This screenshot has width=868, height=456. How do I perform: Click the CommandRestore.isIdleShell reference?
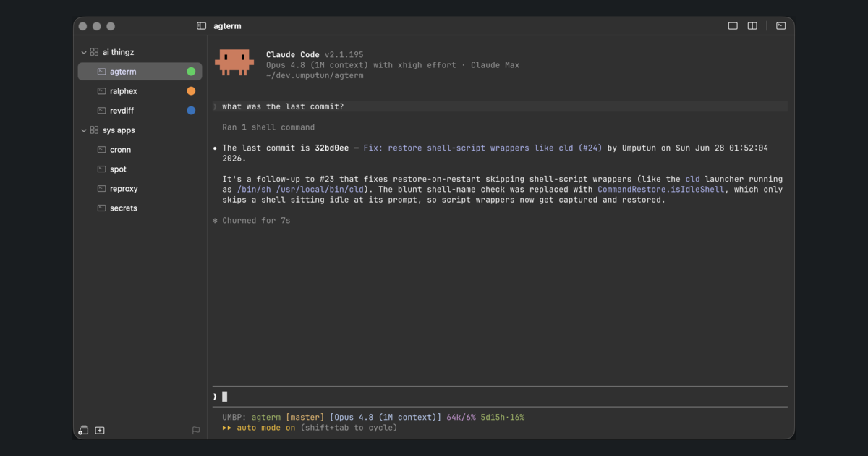click(660, 190)
